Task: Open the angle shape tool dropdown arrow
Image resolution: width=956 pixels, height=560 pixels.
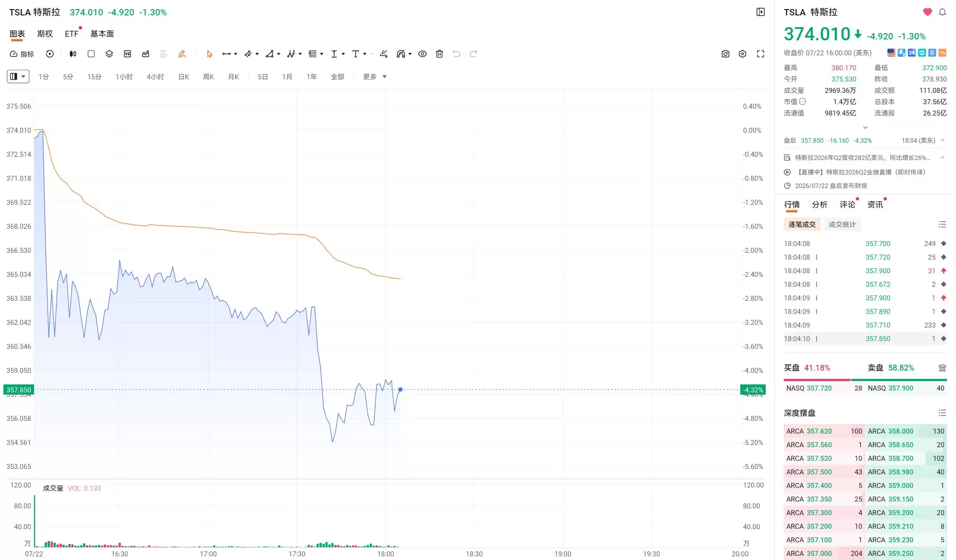Action: [x=279, y=54]
